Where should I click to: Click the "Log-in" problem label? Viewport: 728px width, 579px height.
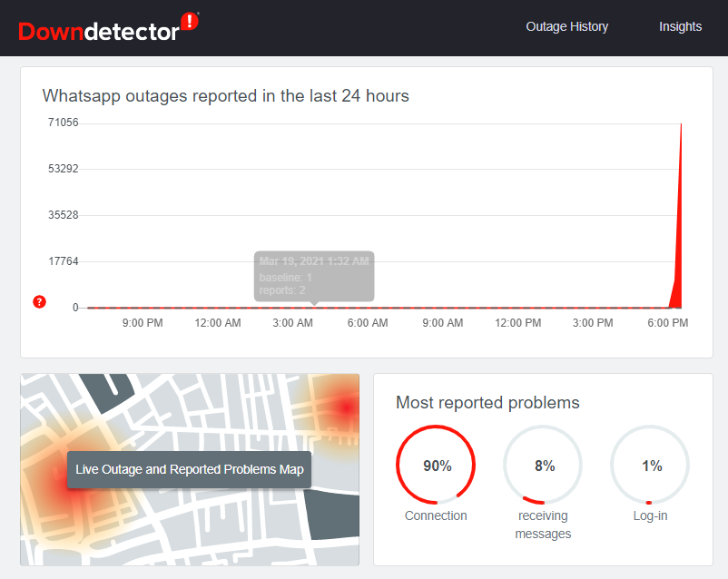pos(650,515)
